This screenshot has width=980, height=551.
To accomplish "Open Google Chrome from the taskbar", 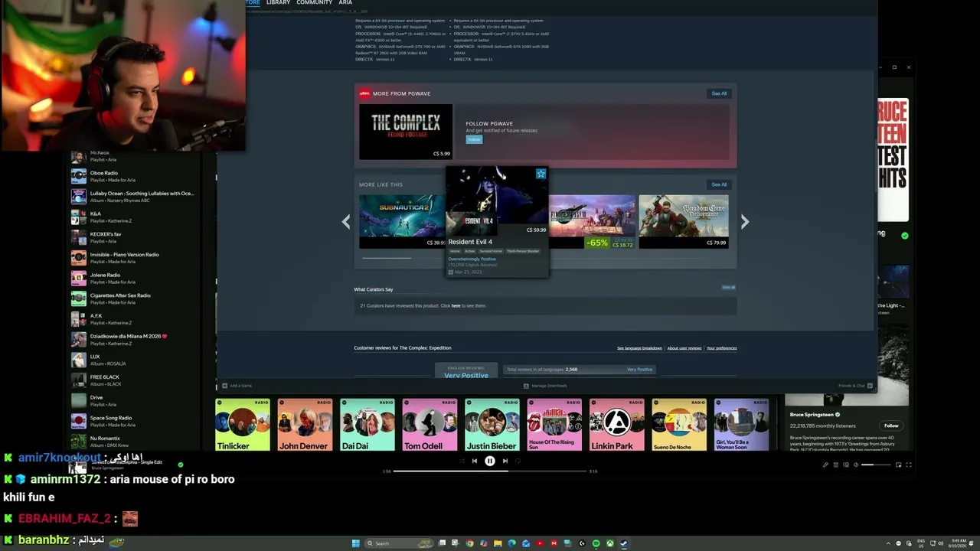I will pos(470,543).
